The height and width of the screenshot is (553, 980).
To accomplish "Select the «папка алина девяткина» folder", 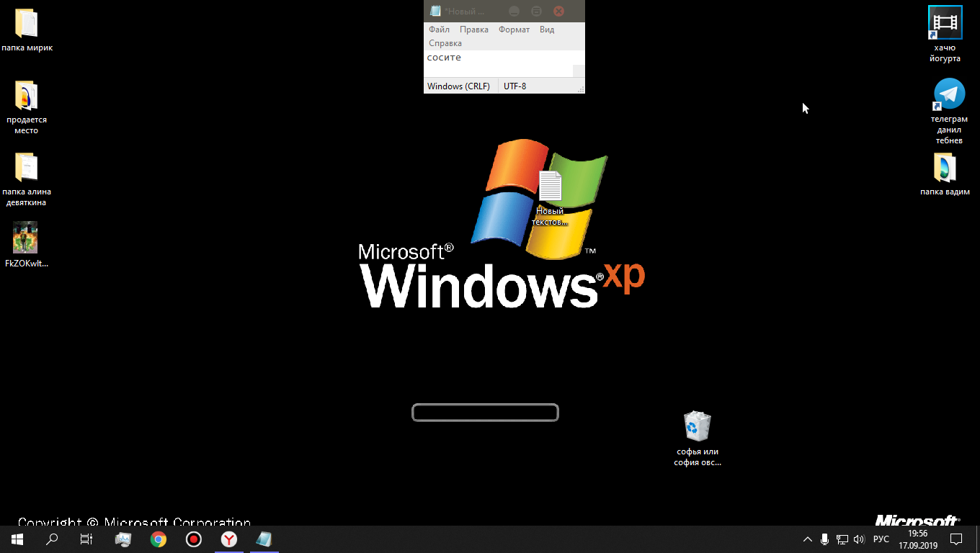I will tap(27, 168).
